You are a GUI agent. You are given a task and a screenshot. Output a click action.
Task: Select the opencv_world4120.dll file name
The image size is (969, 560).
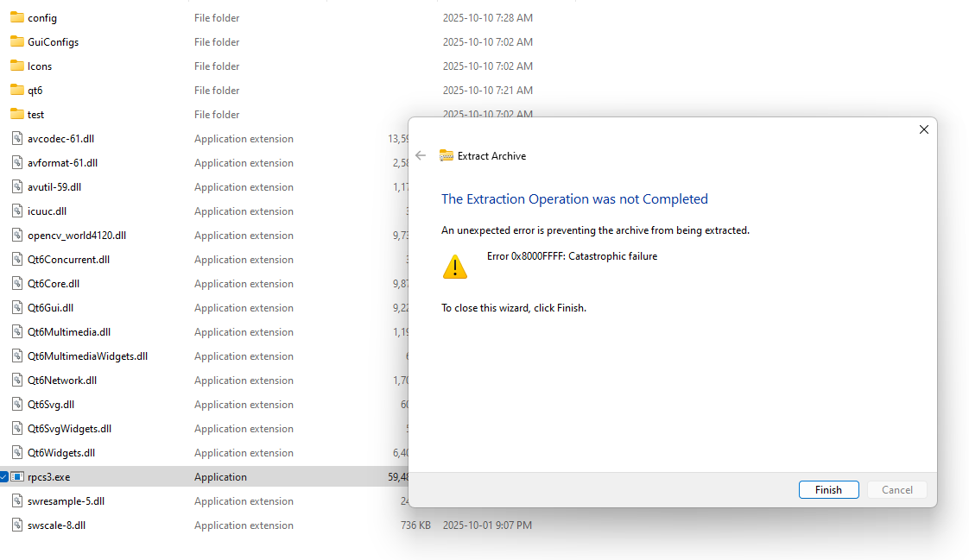pos(77,236)
